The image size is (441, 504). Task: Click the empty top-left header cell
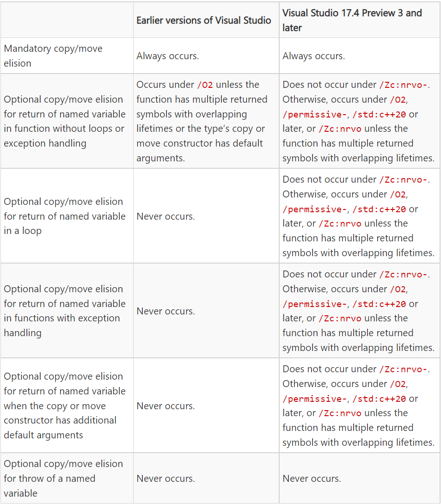(67, 20)
